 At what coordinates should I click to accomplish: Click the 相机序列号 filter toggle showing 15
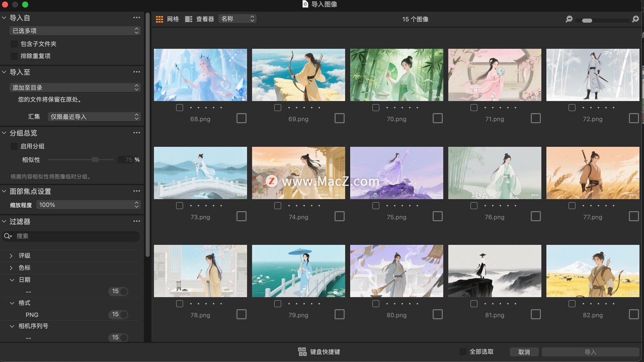coord(118,338)
